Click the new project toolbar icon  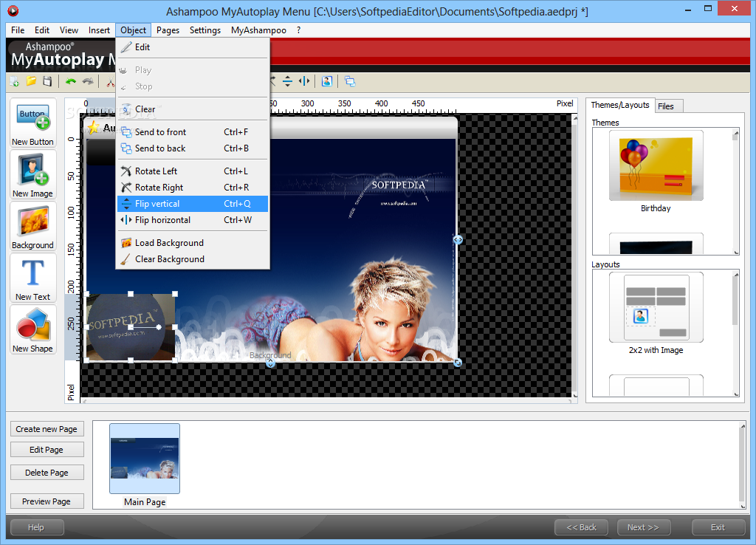click(15, 81)
